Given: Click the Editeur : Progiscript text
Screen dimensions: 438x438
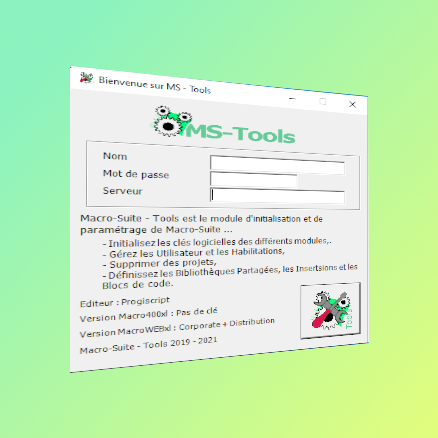Looking at the screenshot, I should coord(125,302).
